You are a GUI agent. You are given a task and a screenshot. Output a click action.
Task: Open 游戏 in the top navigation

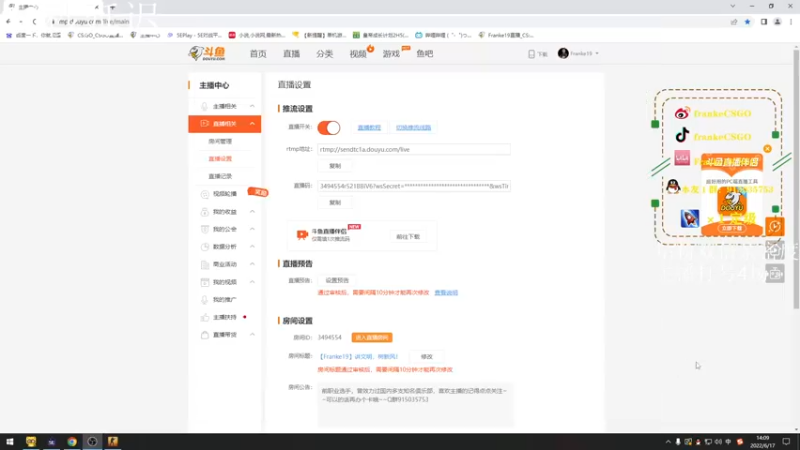(x=391, y=54)
